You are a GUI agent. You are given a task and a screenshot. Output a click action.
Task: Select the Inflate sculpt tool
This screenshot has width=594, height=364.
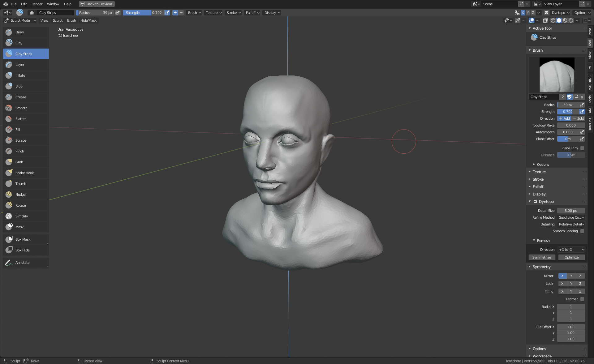pos(20,75)
